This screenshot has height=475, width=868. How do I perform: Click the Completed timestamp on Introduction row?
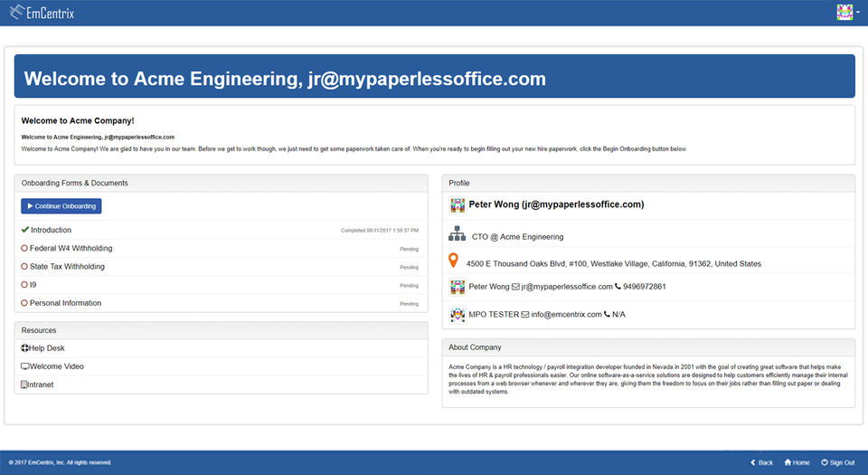click(380, 231)
